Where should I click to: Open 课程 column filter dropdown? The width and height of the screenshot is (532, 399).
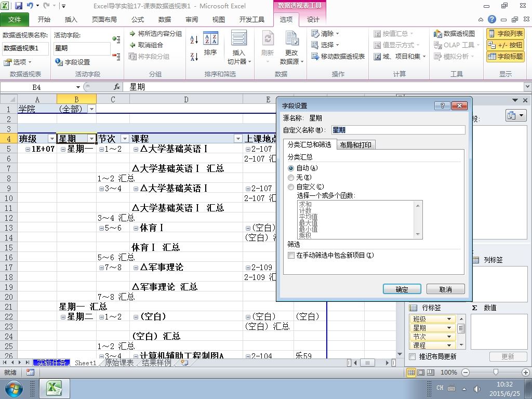pyautogui.click(x=238, y=139)
